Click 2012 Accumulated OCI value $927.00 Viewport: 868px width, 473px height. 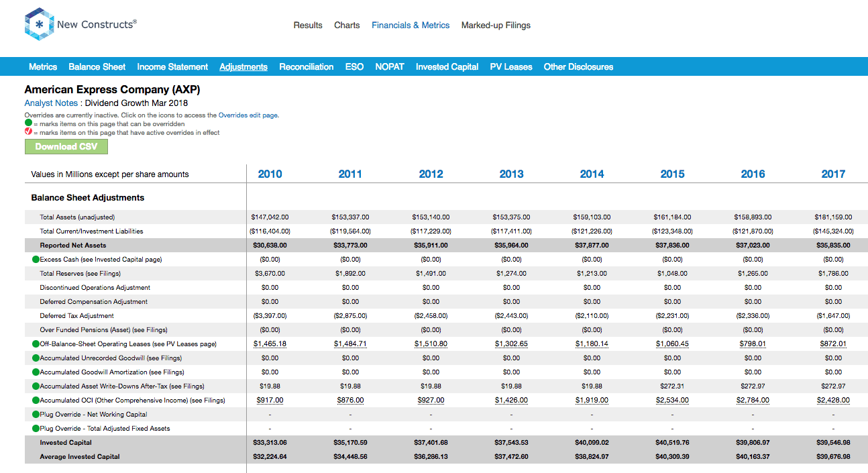click(x=431, y=401)
